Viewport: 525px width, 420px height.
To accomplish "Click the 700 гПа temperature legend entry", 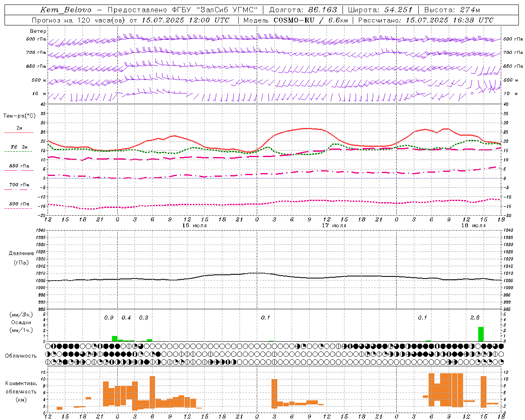I will click(x=19, y=185).
